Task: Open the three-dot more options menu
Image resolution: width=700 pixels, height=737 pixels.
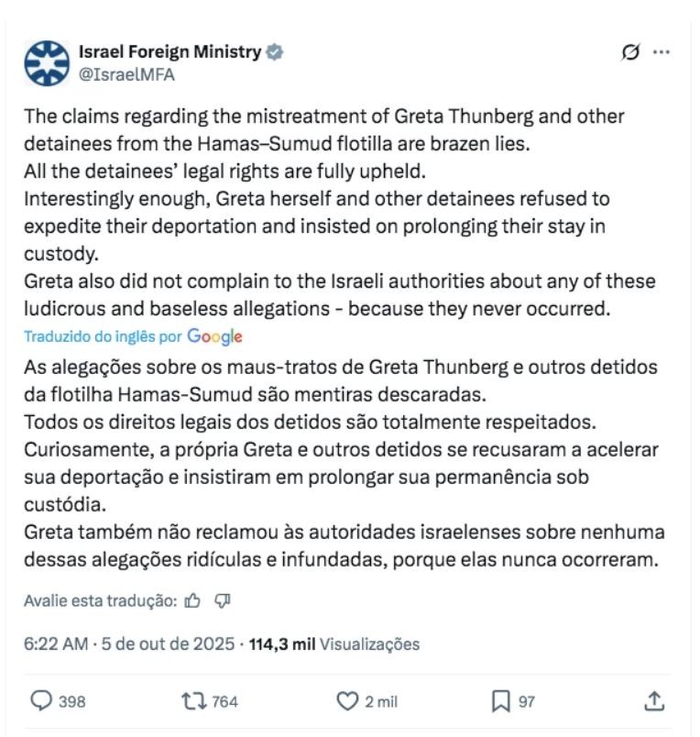Action: (x=661, y=53)
